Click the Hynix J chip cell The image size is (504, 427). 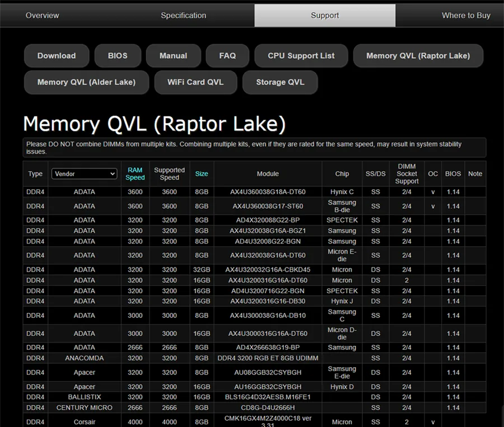[342, 302]
